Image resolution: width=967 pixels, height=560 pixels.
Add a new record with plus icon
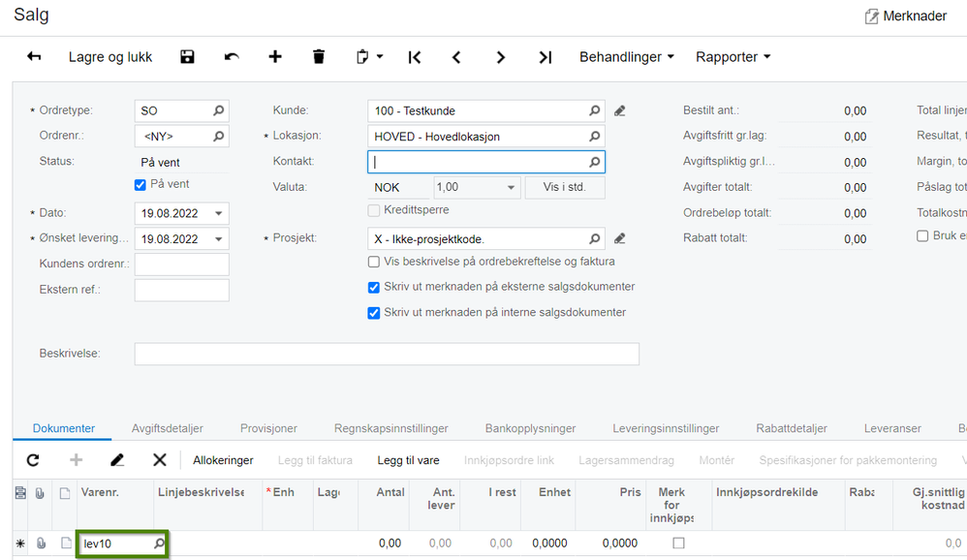[x=275, y=57]
